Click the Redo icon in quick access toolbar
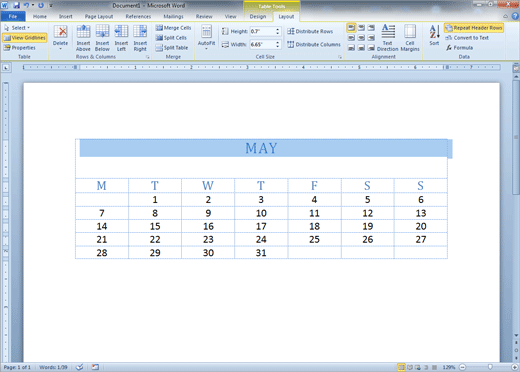 coord(41,5)
